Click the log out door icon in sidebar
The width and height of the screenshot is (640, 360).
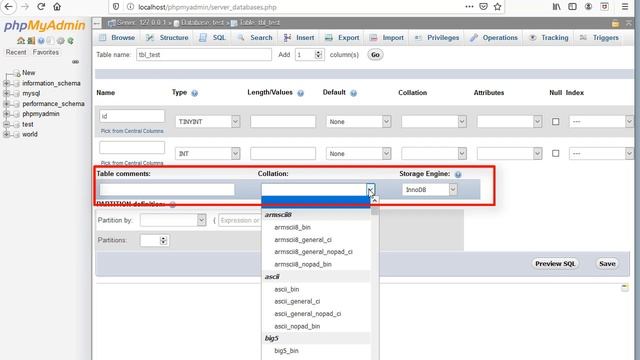[x=31, y=41]
